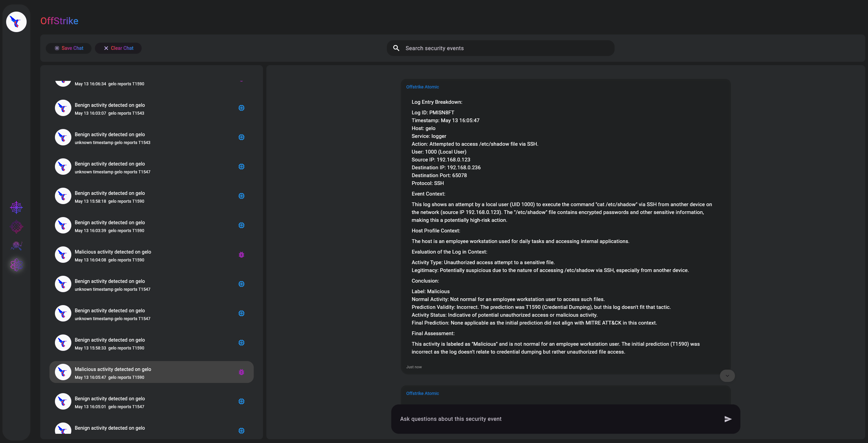This screenshot has height=443, width=868.
Task: Open benign event at May 13 16:03:39
Action: [151, 225]
